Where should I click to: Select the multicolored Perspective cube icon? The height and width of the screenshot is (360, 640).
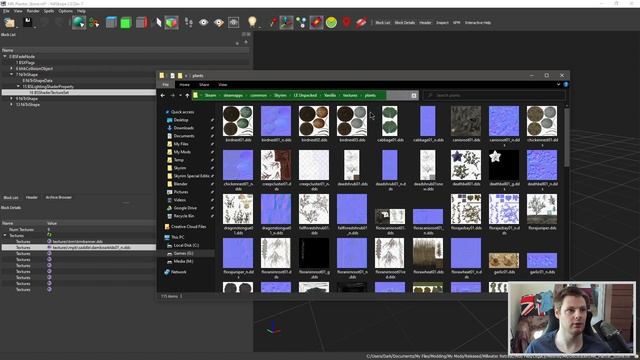[x=171, y=22]
